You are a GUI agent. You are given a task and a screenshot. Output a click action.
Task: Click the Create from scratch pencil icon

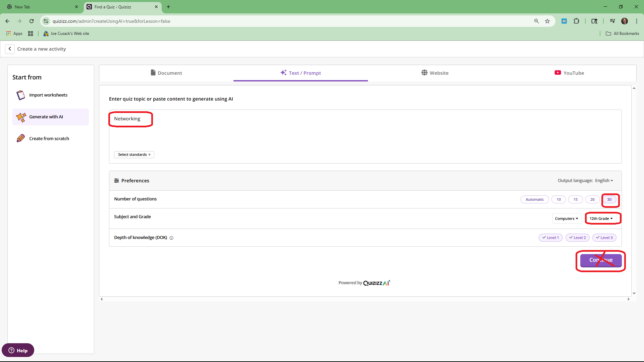click(x=20, y=138)
